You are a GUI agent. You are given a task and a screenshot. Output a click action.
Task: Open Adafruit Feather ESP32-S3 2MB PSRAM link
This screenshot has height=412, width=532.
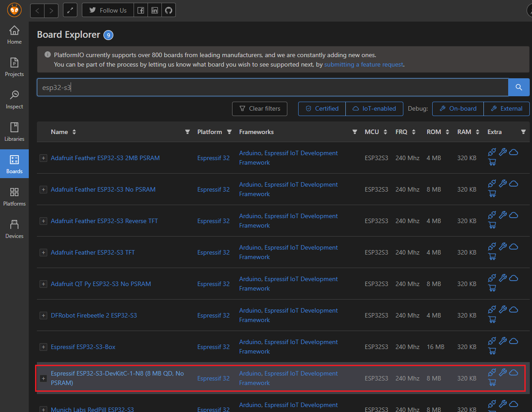pos(105,158)
